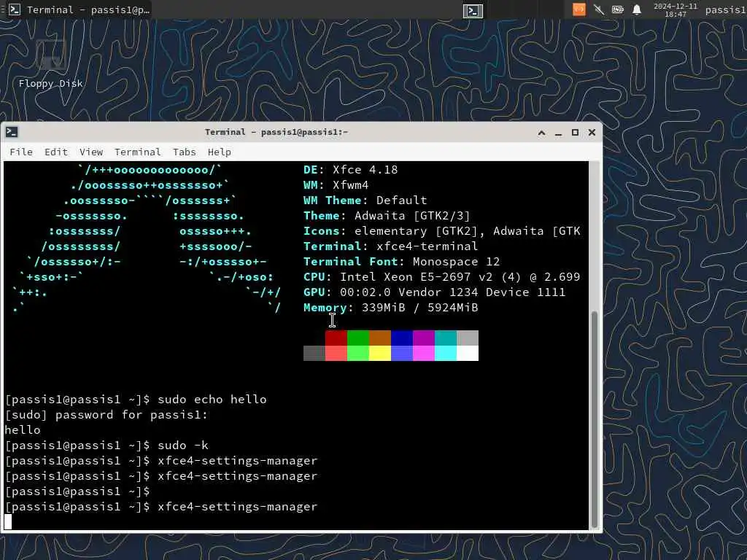The image size is (747, 560).
Task: Open the Edit menu
Action: 55,152
